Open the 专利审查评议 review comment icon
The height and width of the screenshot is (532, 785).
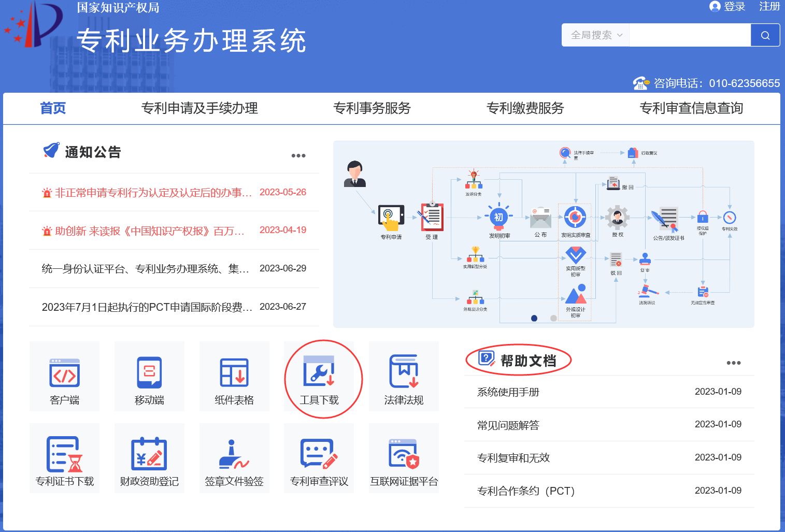(319, 458)
